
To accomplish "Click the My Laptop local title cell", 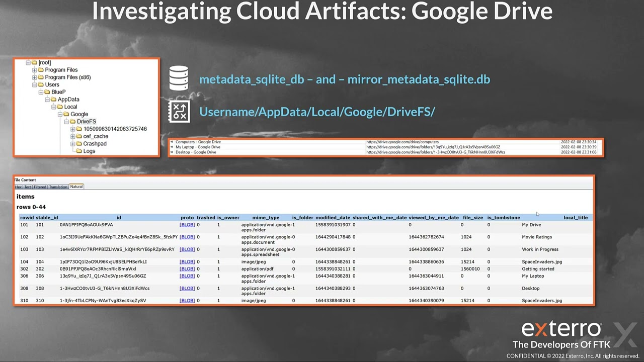I will coord(533,276).
